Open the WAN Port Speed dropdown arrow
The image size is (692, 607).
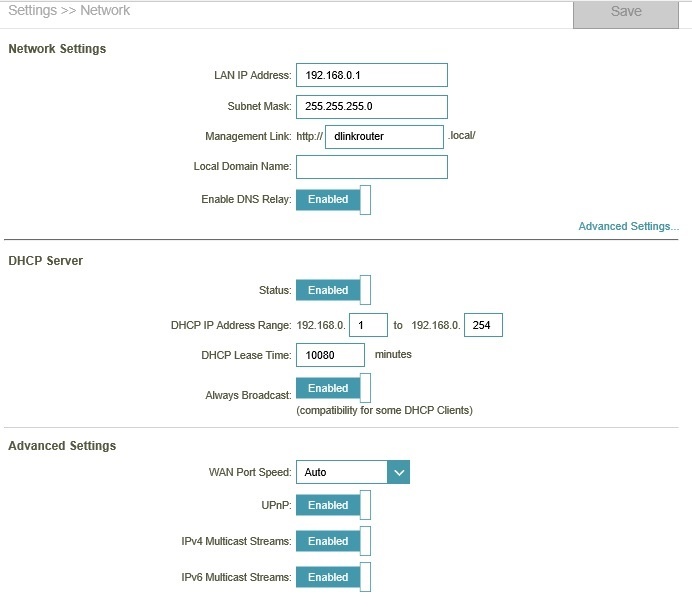pos(397,472)
